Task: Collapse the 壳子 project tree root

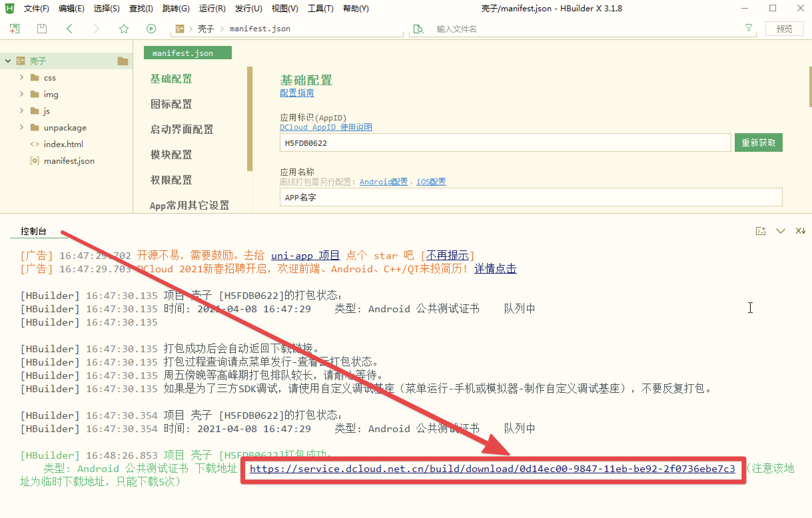Action: [x=8, y=61]
